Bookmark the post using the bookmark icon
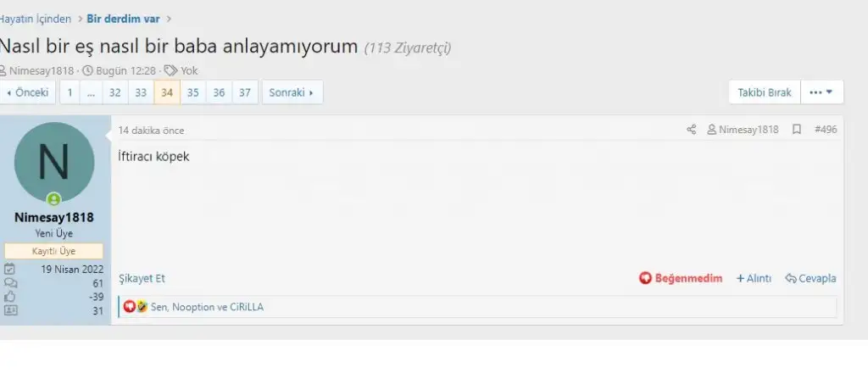 pyautogui.click(x=797, y=130)
